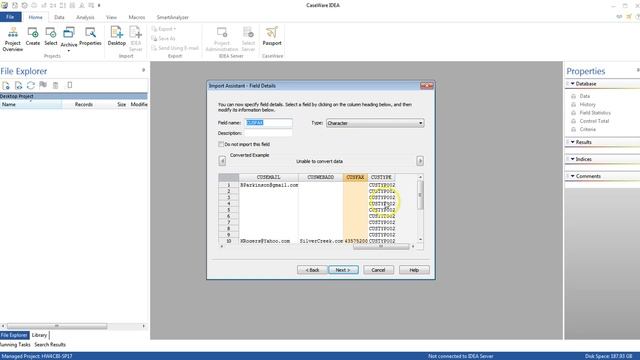Collapse the Comments section in Properties
This screenshot has height=360, width=640.
pos(573,176)
